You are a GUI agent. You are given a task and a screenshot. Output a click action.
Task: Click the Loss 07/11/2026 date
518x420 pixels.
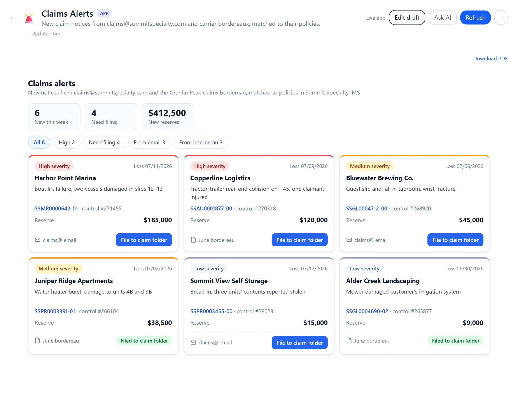[x=153, y=166]
